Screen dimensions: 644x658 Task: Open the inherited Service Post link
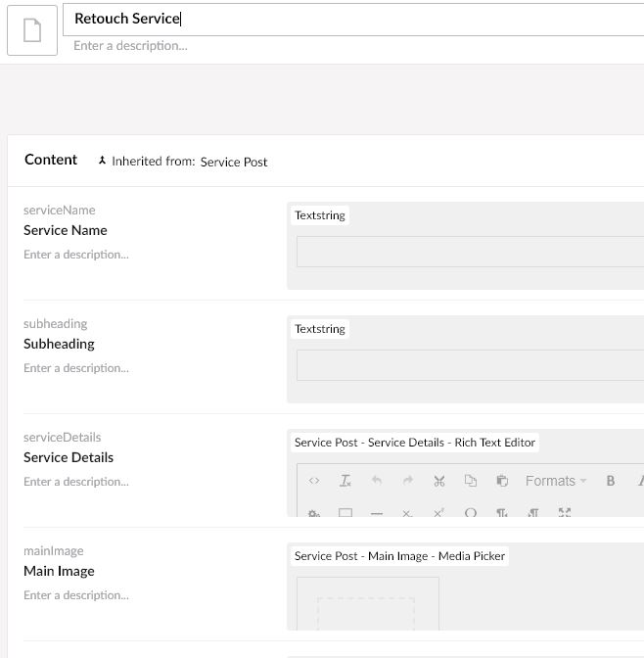coord(234,162)
